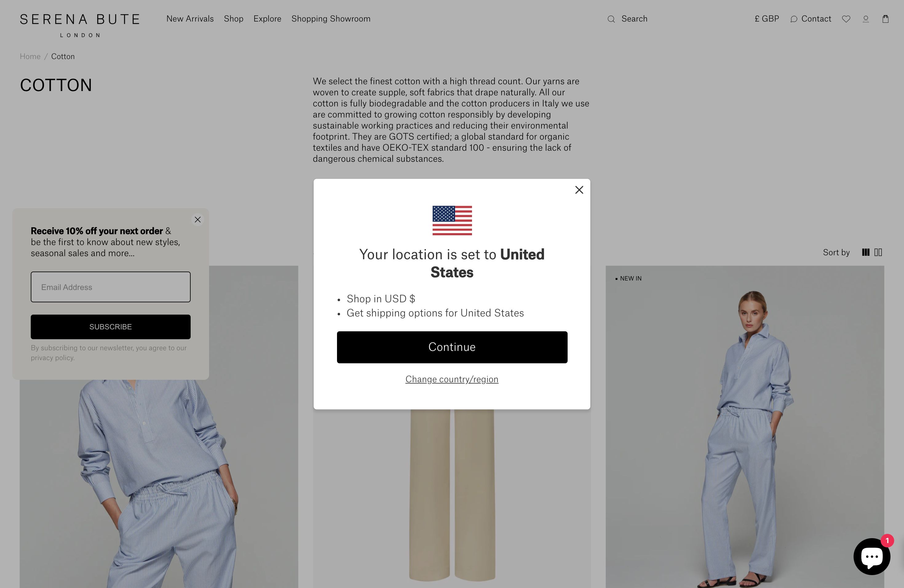Open the Explore menu
The height and width of the screenshot is (588, 904).
click(268, 19)
